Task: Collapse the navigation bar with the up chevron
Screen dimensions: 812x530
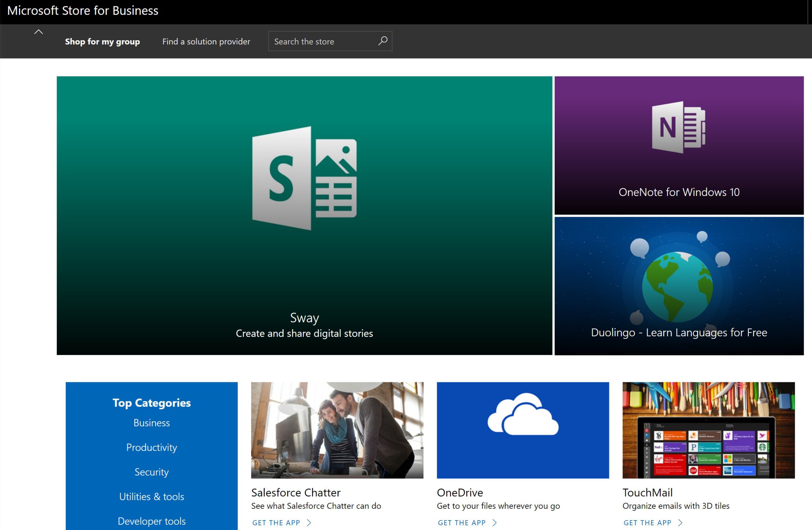Action: tap(39, 32)
